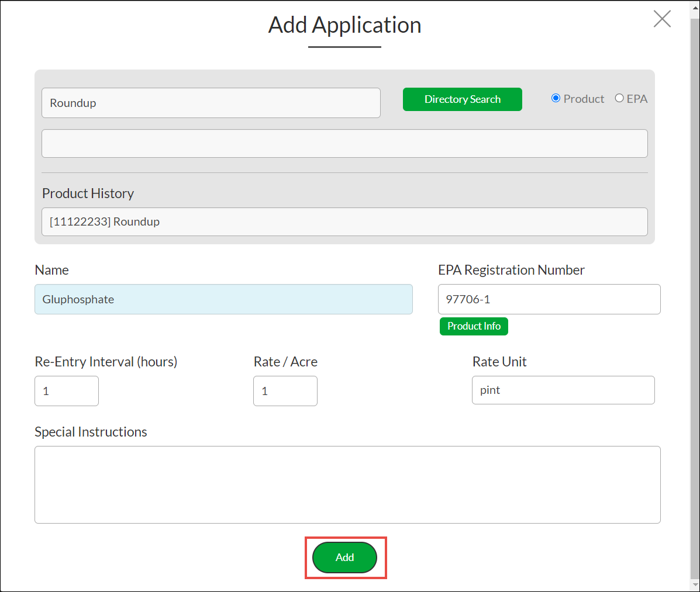
Task: Click the Rate Unit label
Action: [499, 361]
